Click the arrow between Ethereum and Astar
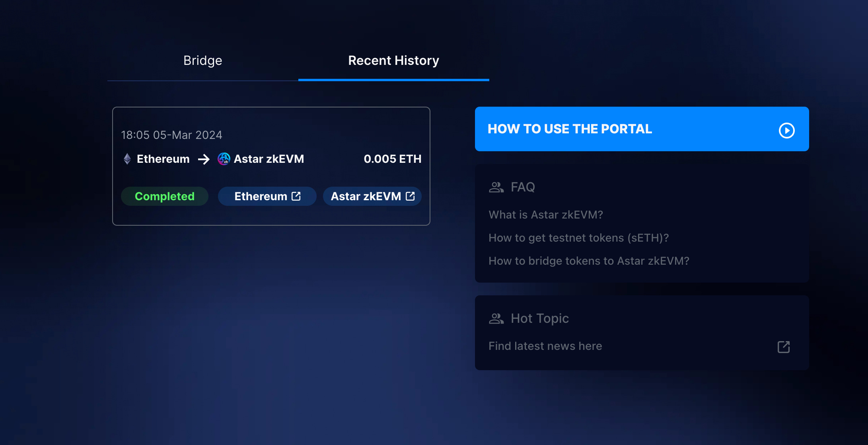 pos(204,159)
